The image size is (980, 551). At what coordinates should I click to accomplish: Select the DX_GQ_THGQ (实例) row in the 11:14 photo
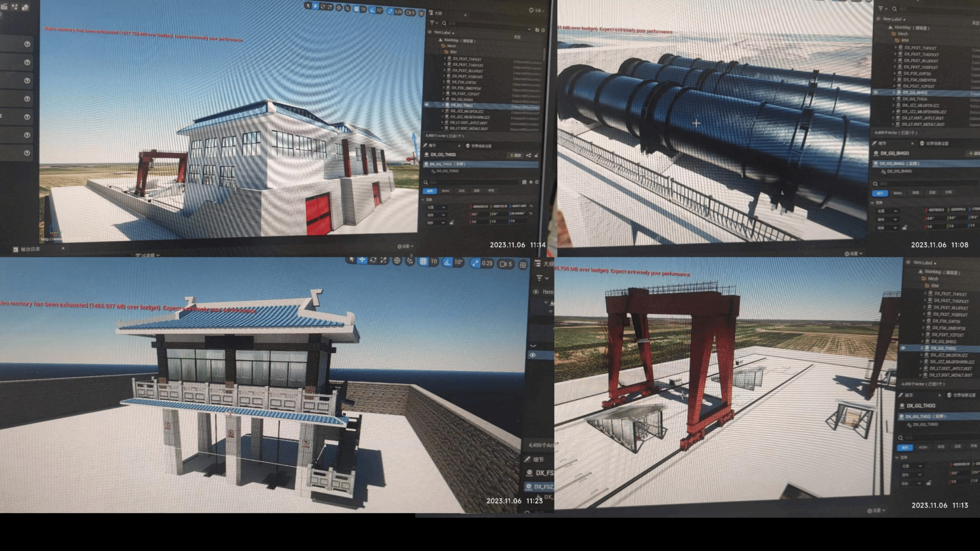(481, 164)
